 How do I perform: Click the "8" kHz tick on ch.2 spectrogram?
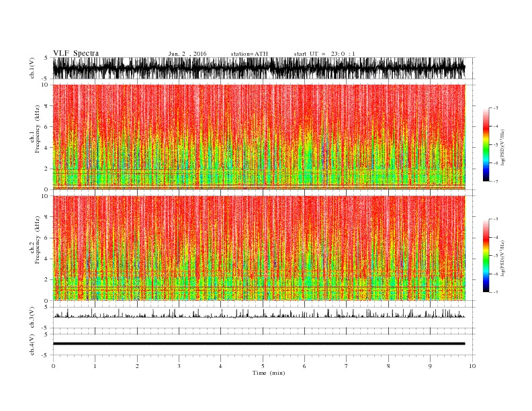pos(46,217)
